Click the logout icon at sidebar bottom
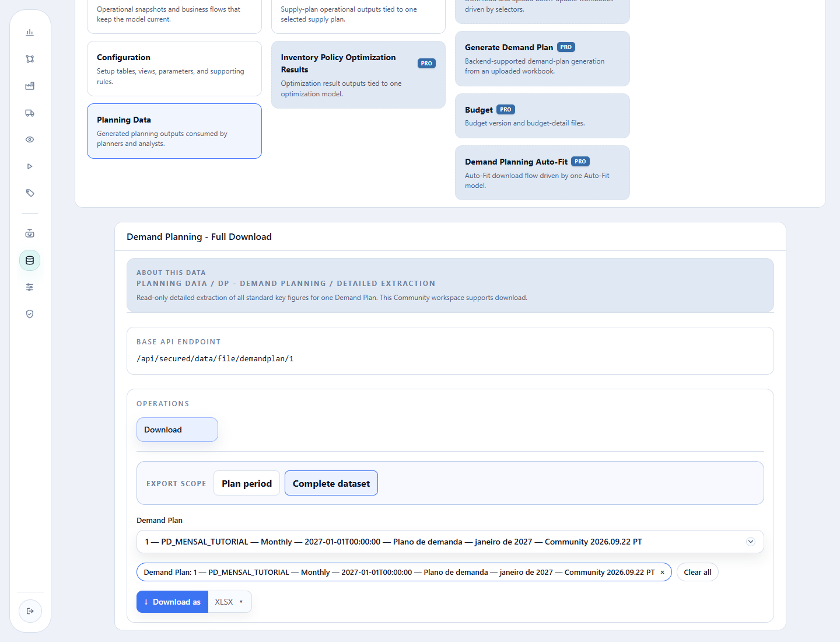This screenshot has height=642, width=840. pos(30,611)
